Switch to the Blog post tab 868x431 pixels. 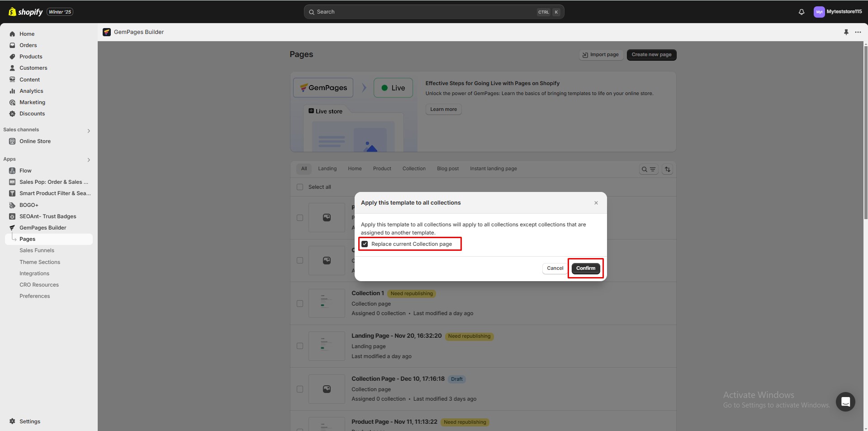(448, 168)
